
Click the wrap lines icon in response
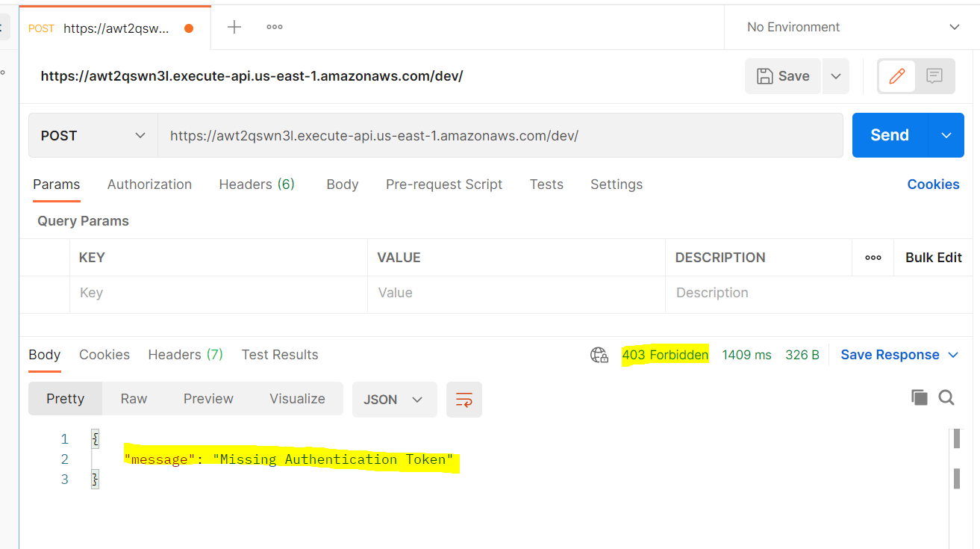pyautogui.click(x=464, y=400)
